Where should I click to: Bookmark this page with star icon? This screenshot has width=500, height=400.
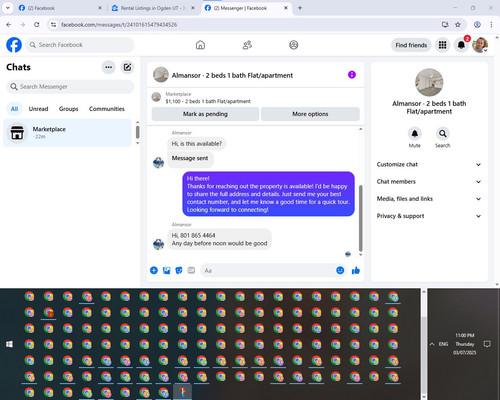pyautogui.click(x=458, y=25)
